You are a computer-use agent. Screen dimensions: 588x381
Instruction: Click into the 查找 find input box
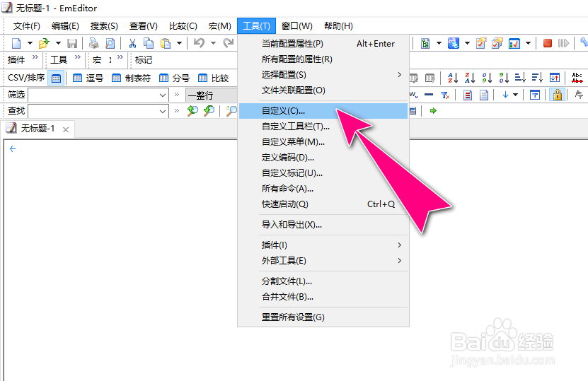[x=93, y=111]
